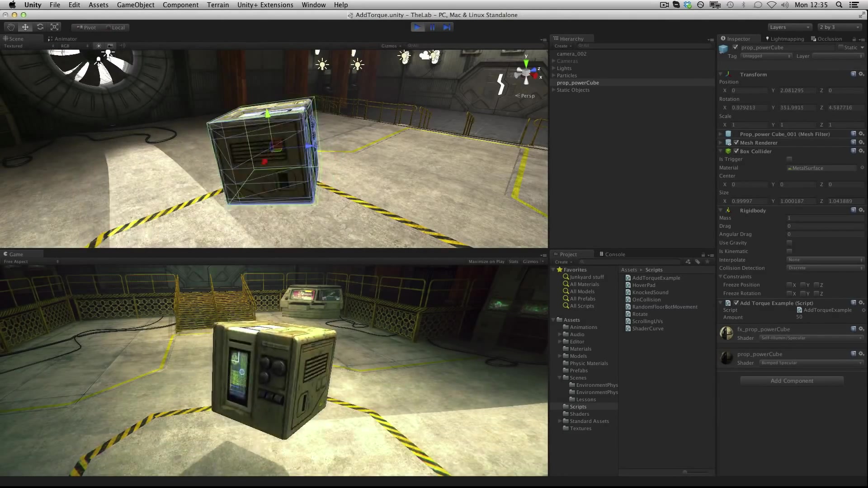This screenshot has height=488, width=868.
Task: Toggle scene view audio icon
Action: 122,45
